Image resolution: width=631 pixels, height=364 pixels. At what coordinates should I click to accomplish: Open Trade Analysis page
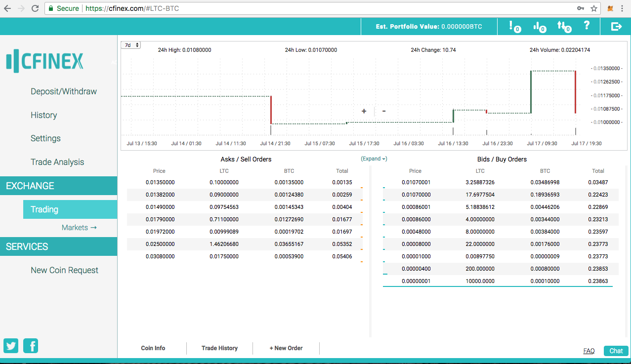pos(57,162)
